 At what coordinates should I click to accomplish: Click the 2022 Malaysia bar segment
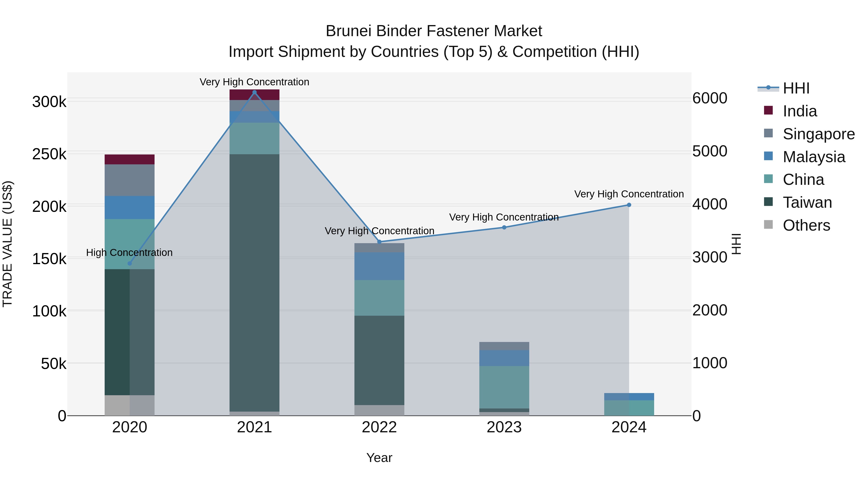point(380,266)
